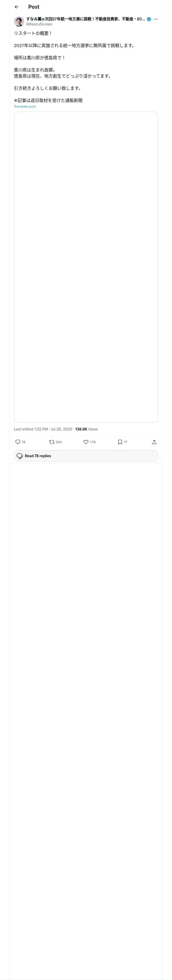Click the 283 reposts count
The width and height of the screenshot is (172, 980).
(x=59, y=442)
